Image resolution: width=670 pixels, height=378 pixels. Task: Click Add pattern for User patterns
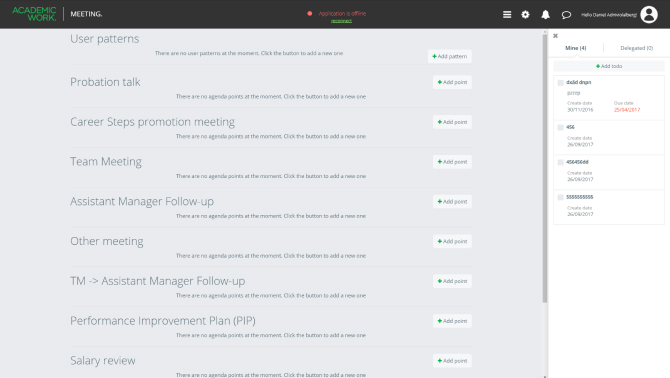[450, 56]
